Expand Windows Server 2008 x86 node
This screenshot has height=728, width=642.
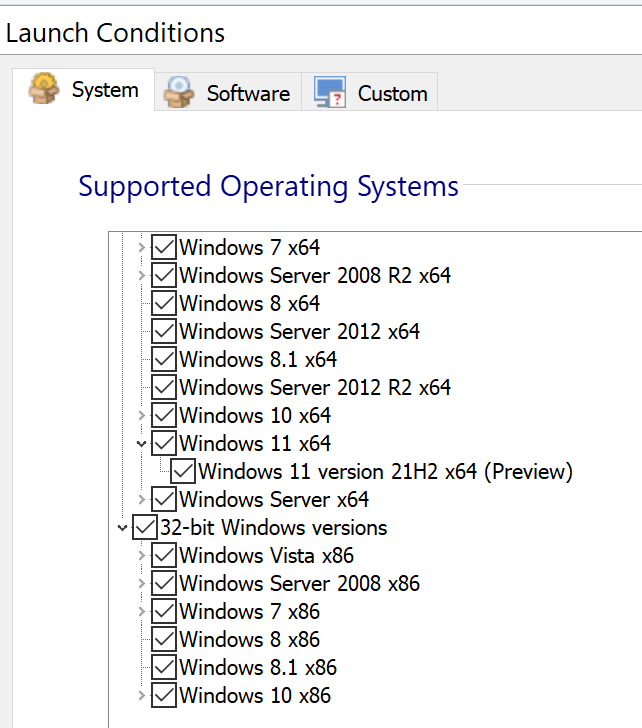point(142,584)
